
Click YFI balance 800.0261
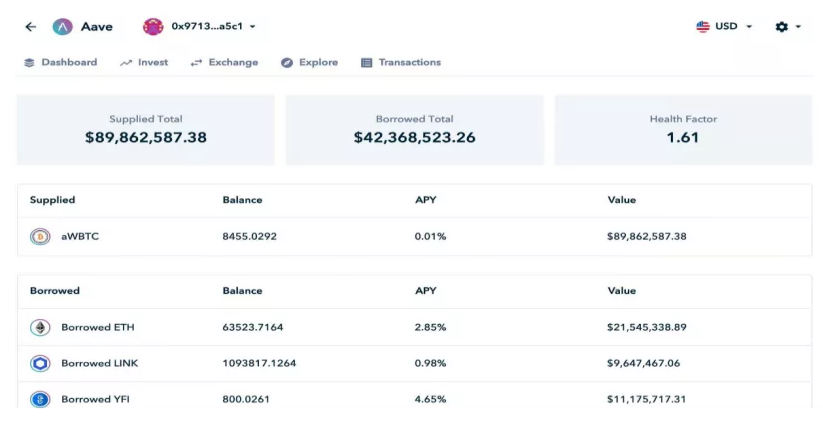pyautogui.click(x=246, y=399)
